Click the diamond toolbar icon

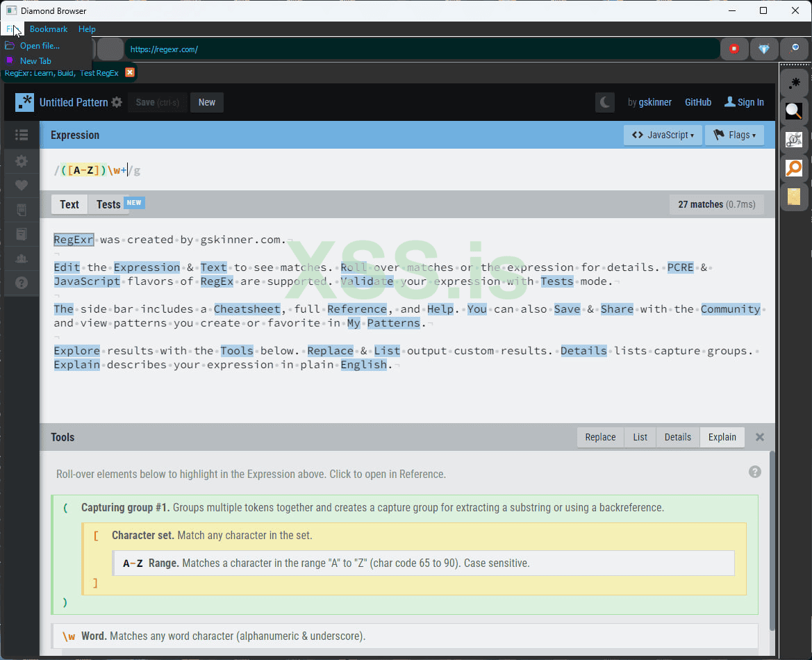[x=764, y=49]
